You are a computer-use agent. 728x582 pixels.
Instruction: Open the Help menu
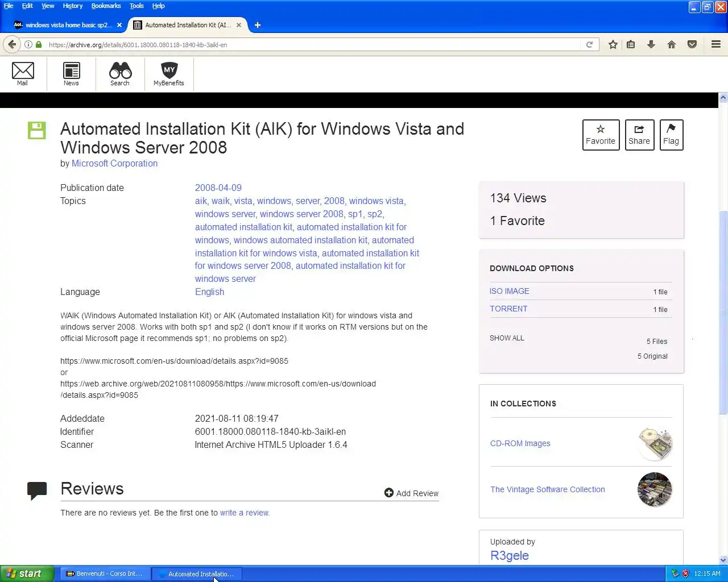click(158, 6)
